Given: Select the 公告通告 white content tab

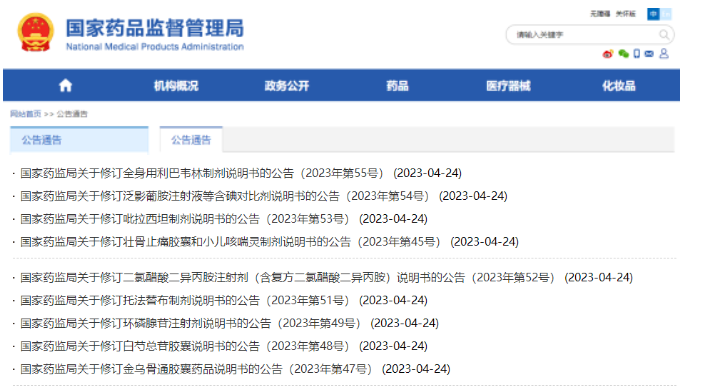Looking at the screenshot, I should (x=191, y=140).
